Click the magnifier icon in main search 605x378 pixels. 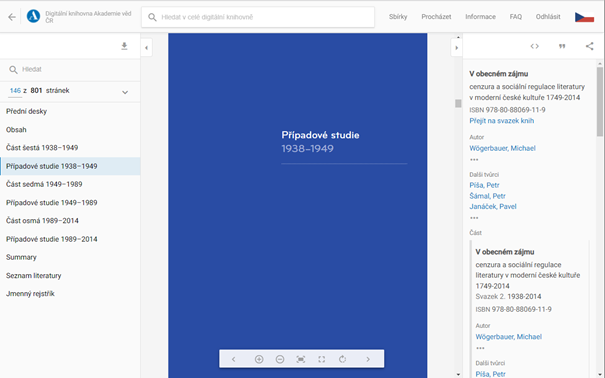point(152,17)
